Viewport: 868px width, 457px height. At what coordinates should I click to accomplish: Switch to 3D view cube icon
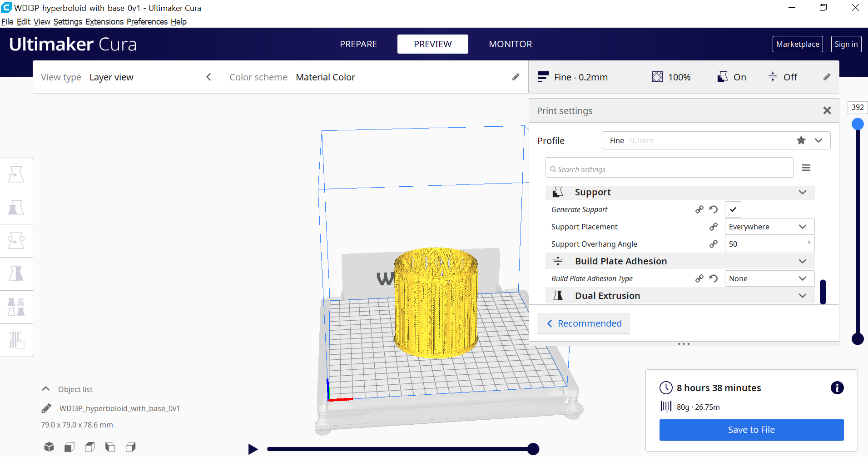[x=49, y=447]
